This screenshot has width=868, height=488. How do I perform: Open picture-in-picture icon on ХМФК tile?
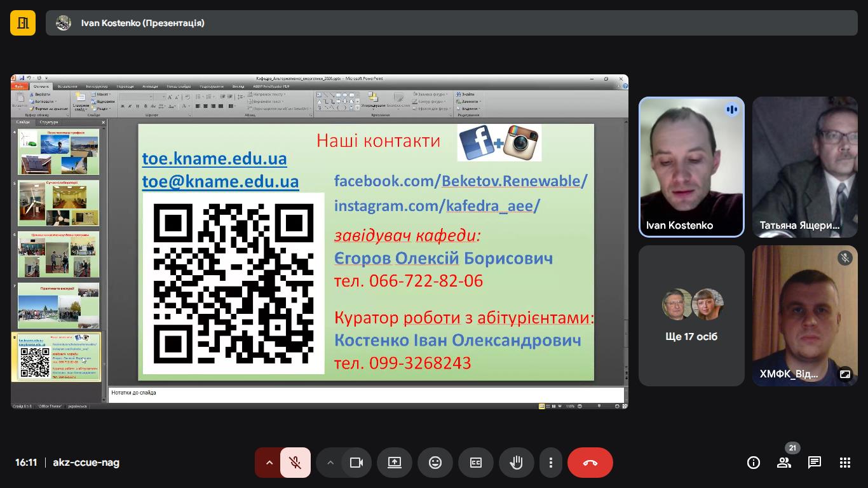844,374
